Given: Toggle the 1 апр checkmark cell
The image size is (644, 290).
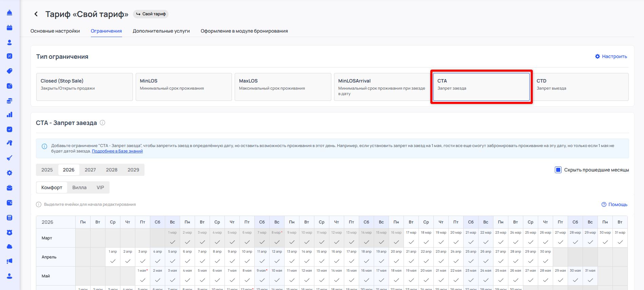Looking at the screenshot, I should click(x=113, y=261).
